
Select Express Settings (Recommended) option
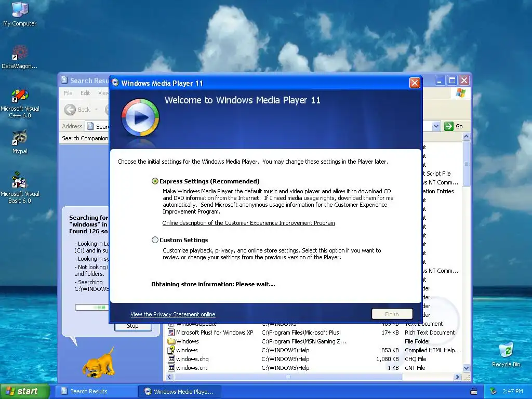(x=155, y=181)
